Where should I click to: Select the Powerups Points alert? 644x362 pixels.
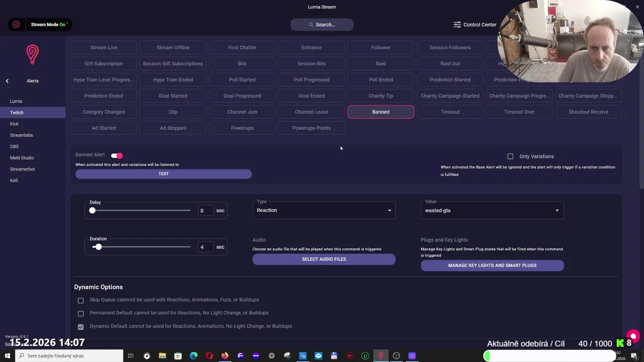click(x=311, y=128)
